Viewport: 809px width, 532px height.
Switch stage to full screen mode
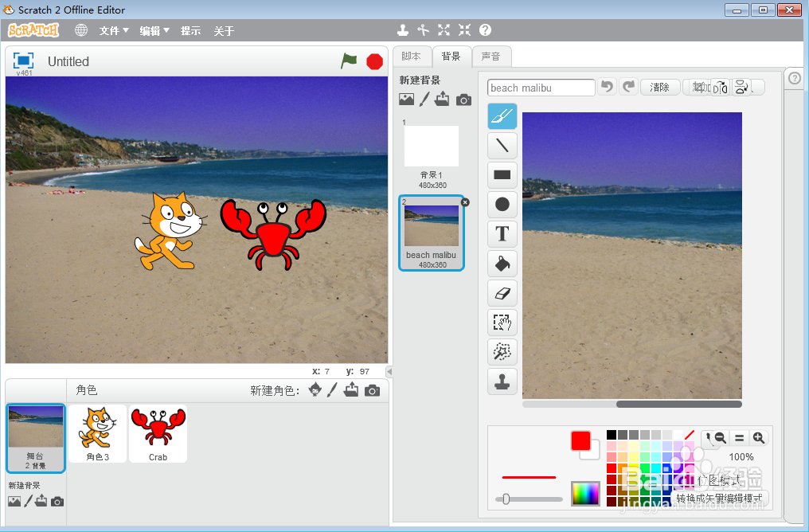23,61
